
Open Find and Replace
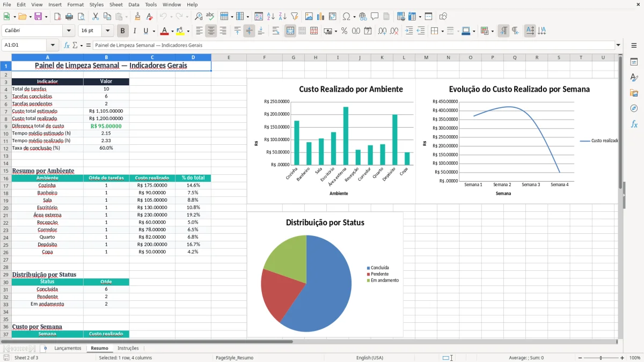tap(199, 17)
